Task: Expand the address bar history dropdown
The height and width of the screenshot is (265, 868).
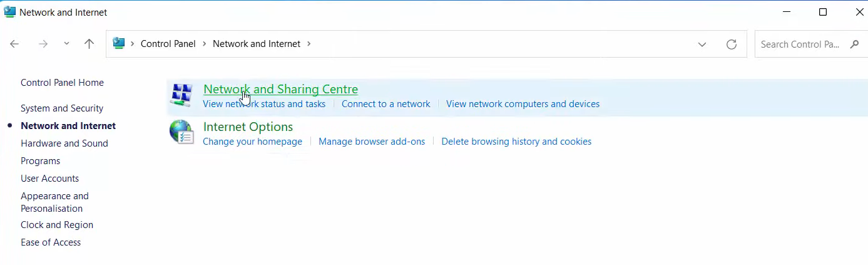Action: click(702, 44)
